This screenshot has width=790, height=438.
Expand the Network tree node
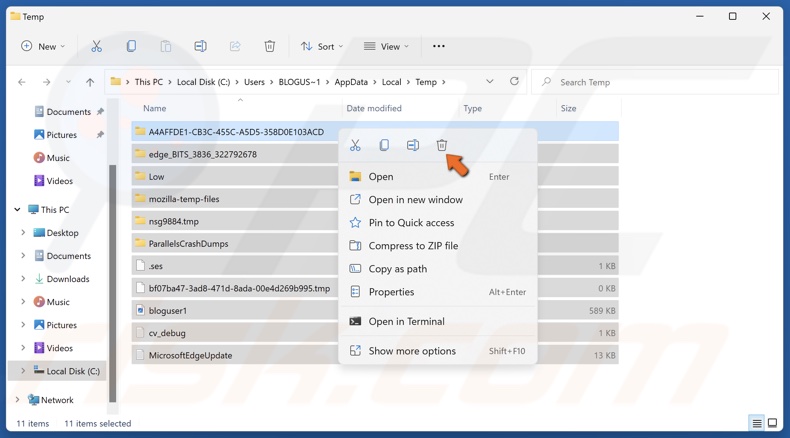pos(17,399)
